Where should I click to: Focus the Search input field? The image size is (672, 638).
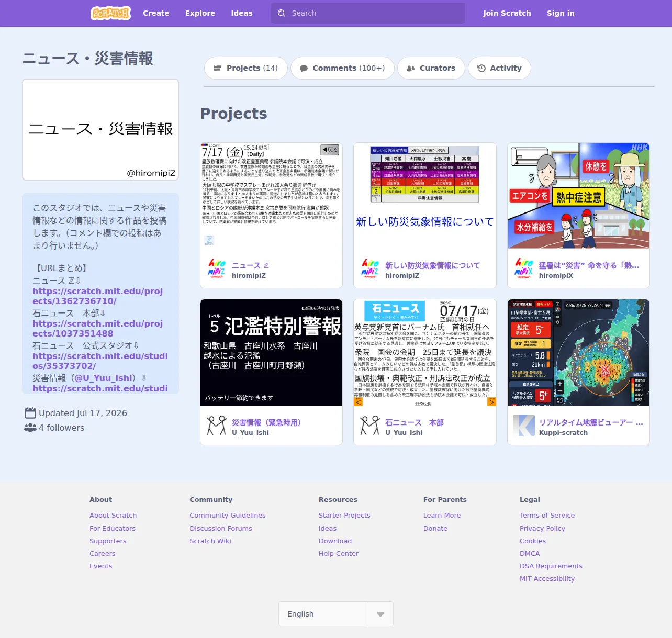[x=368, y=13]
